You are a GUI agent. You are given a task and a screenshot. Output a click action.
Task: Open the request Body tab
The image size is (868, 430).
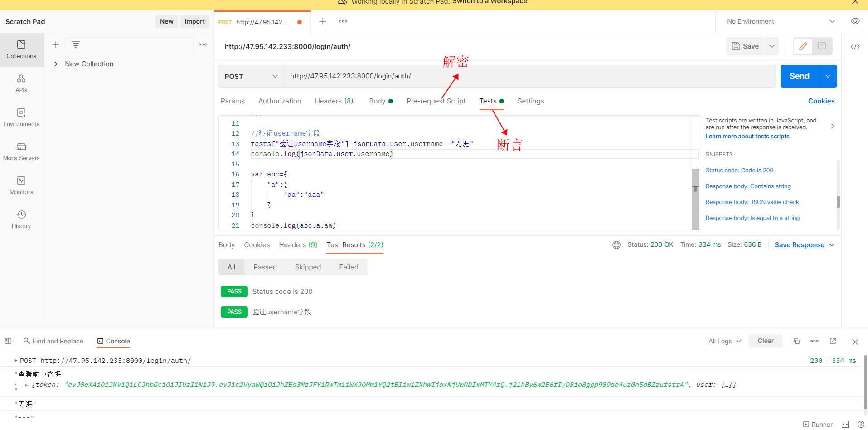click(x=381, y=101)
